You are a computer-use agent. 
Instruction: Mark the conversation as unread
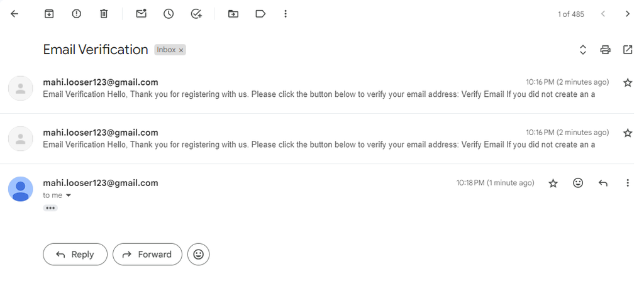(142, 14)
